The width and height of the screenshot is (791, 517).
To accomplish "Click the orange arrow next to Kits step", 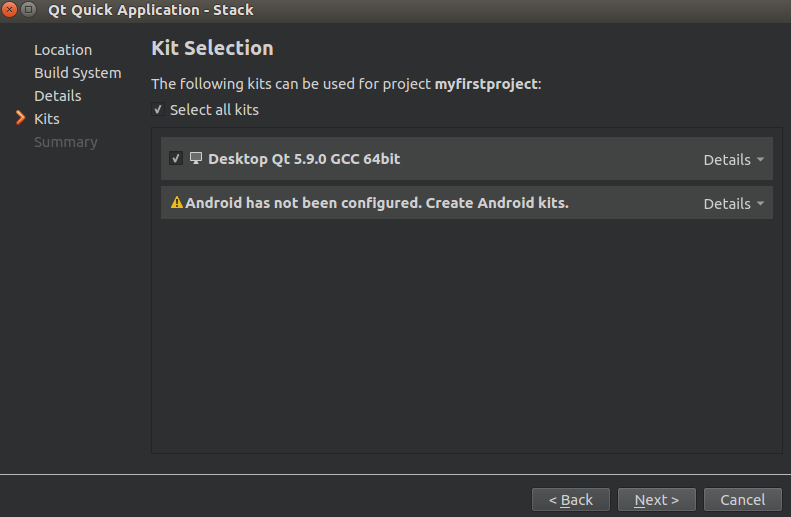I will [20, 118].
